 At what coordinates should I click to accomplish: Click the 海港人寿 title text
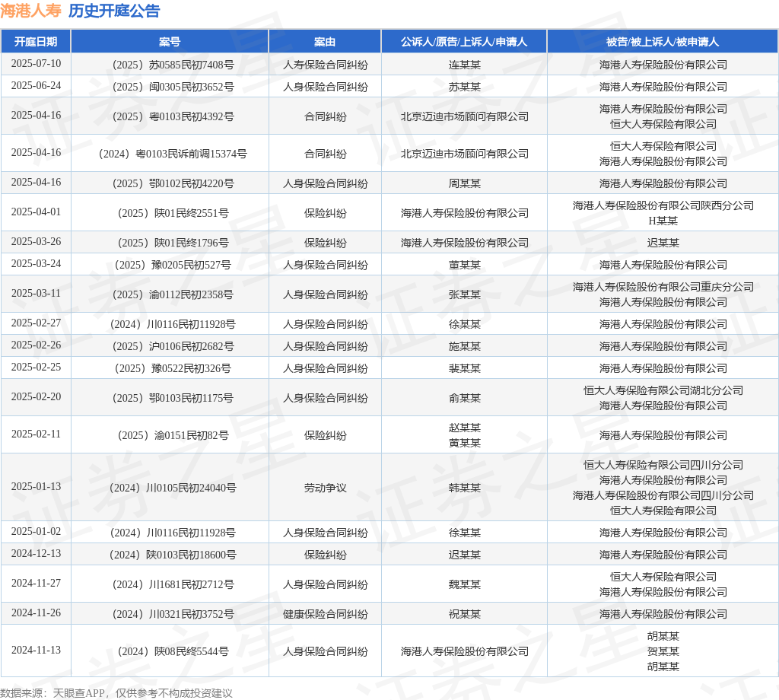[30, 11]
